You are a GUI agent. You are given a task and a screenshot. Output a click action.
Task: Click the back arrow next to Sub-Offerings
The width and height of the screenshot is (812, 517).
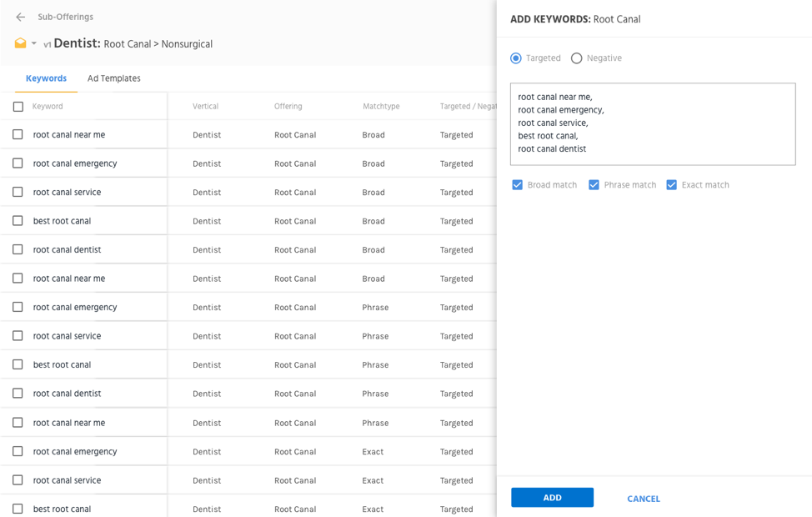coord(20,17)
